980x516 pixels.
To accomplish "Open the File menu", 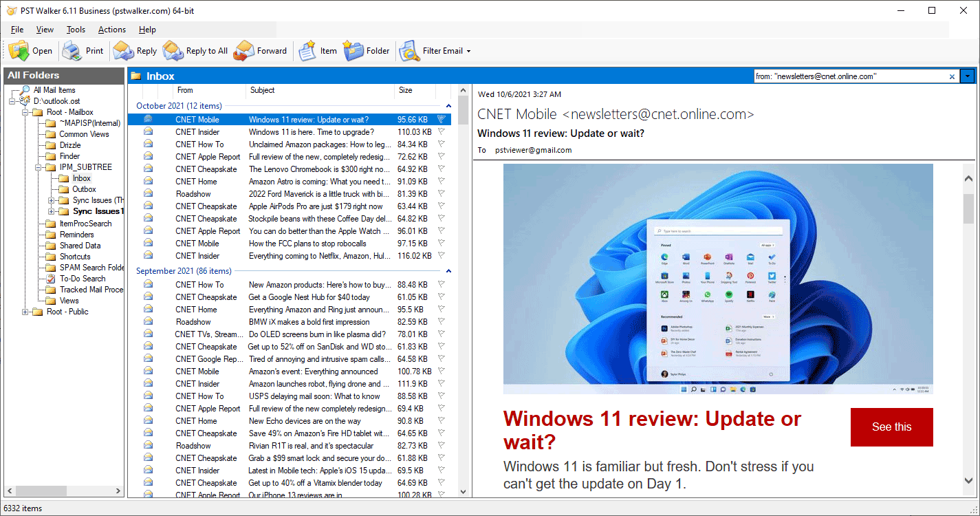I will pyautogui.click(x=17, y=30).
